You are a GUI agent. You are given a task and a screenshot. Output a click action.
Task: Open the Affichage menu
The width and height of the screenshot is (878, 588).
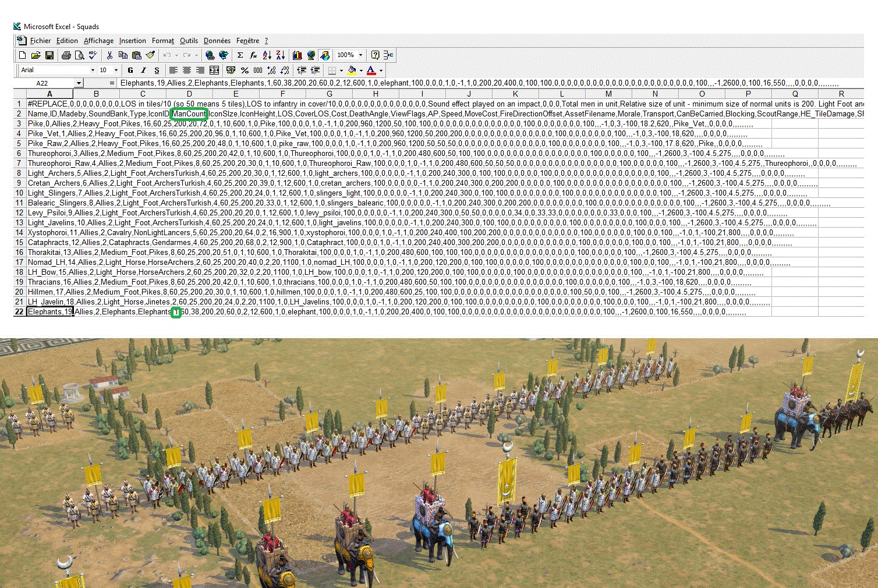coord(98,41)
